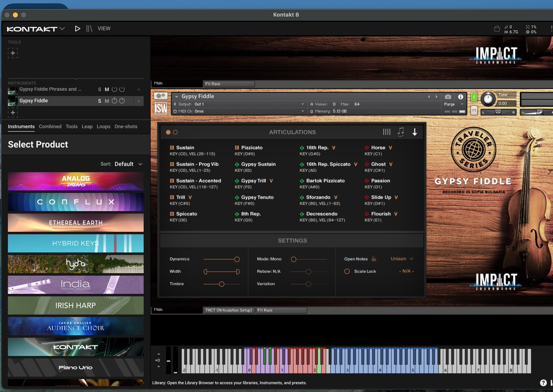This screenshot has height=392, width=553.
Task: Click articulation icon for Gypsy Sustain
Action: (x=237, y=164)
